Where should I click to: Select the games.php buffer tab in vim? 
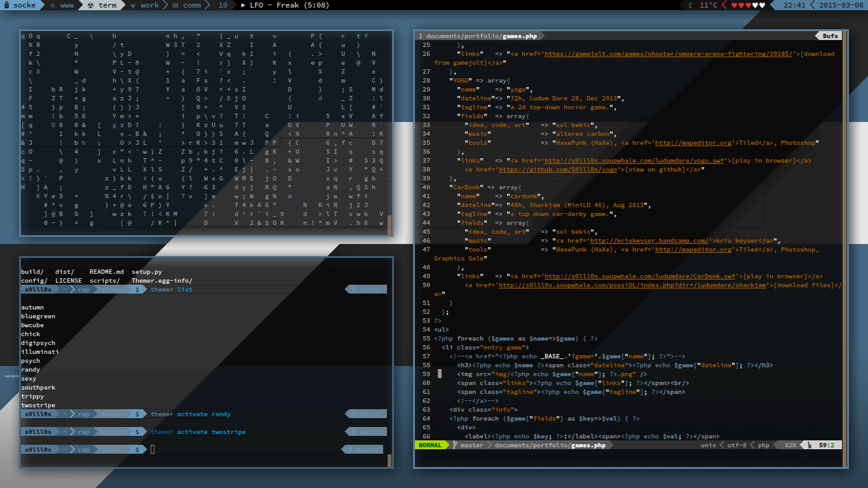click(480, 36)
